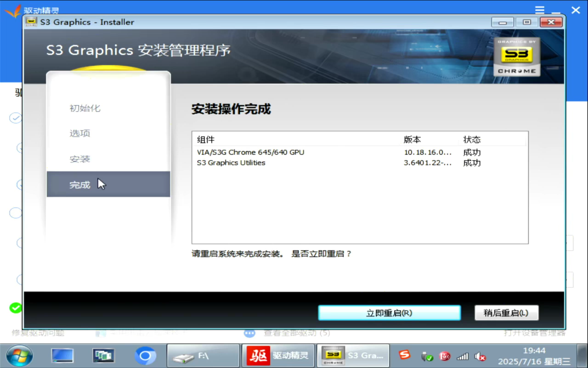The image size is (588, 368).
Task: Select the 初始化 step in the sidebar
Action: (85, 108)
